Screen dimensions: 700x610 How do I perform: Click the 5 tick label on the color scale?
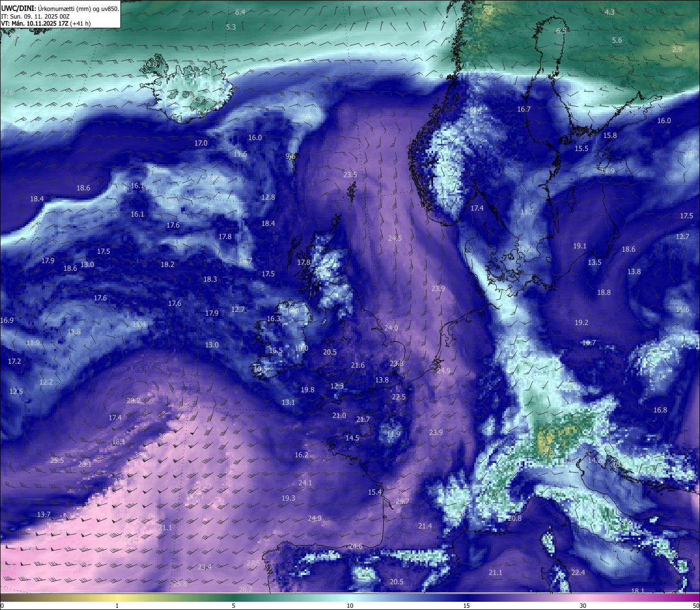click(x=234, y=606)
